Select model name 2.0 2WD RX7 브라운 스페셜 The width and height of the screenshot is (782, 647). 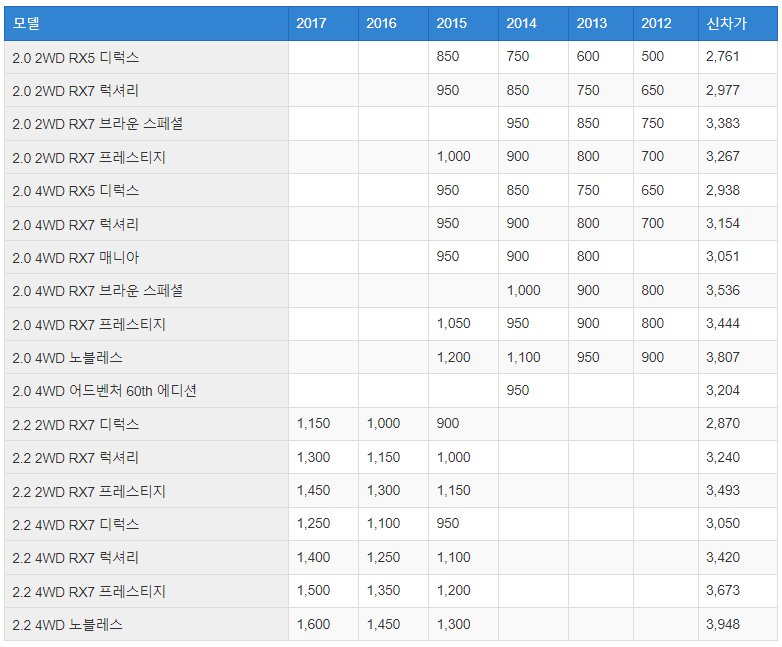(97, 124)
